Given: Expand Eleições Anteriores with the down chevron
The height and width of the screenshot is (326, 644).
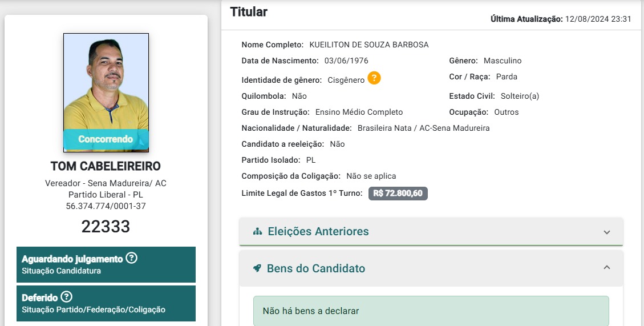Looking at the screenshot, I should click(x=606, y=232).
